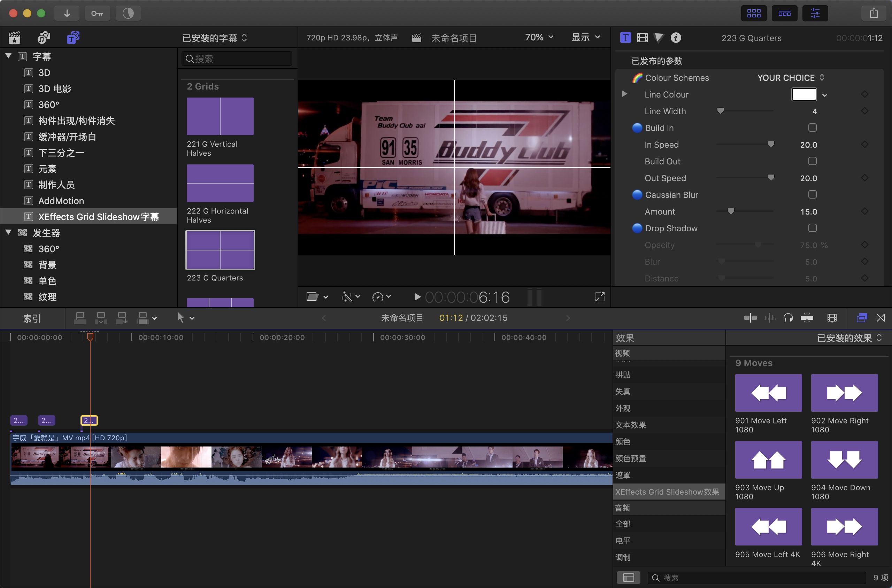
Task: Select the highlighted title clip on timeline
Action: click(x=89, y=420)
